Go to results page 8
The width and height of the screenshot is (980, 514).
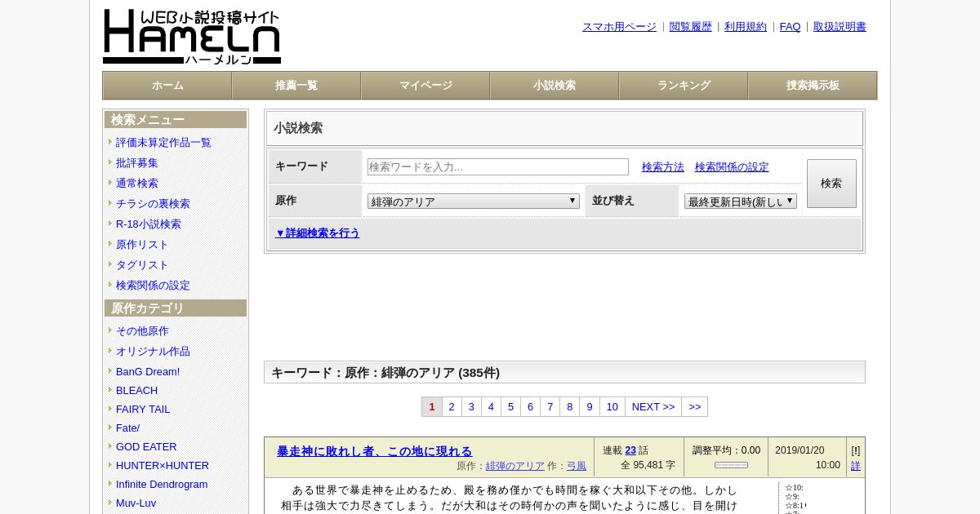(569, 406)
